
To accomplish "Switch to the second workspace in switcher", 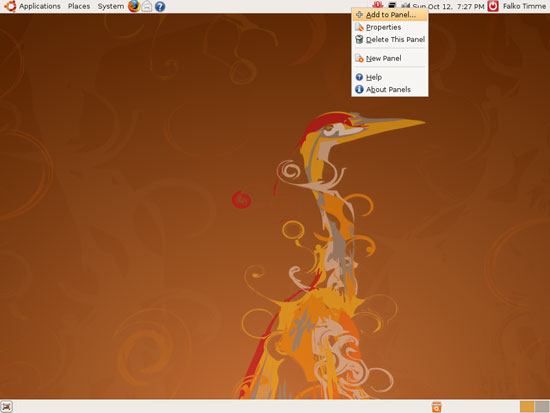I will pyautogui.click(x=542, y=407).
